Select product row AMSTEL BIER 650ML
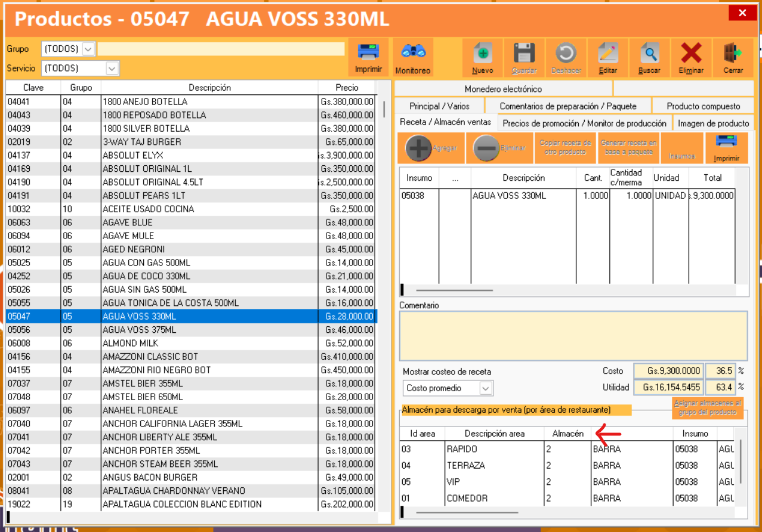This screenshot has height=532, width=762. coord(191,397)
